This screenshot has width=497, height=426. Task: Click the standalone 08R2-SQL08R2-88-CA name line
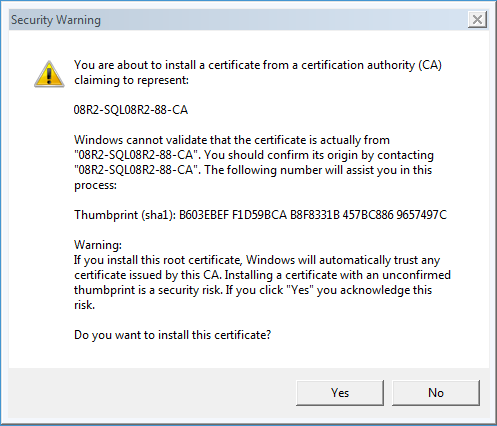131,110
